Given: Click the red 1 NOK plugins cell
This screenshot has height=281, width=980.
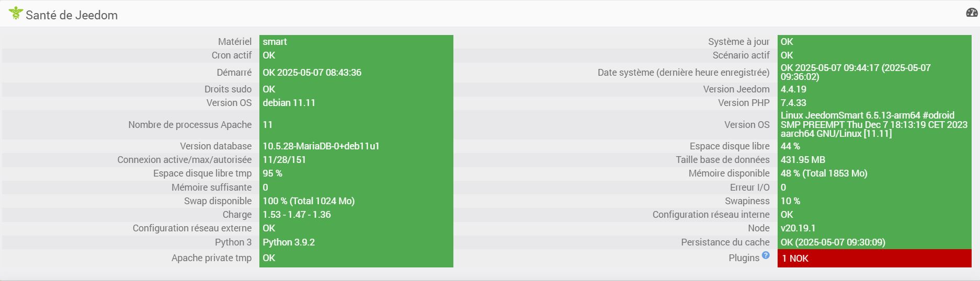Looking at the screenshot, I should pyautogui.click(x=874, y=258).
